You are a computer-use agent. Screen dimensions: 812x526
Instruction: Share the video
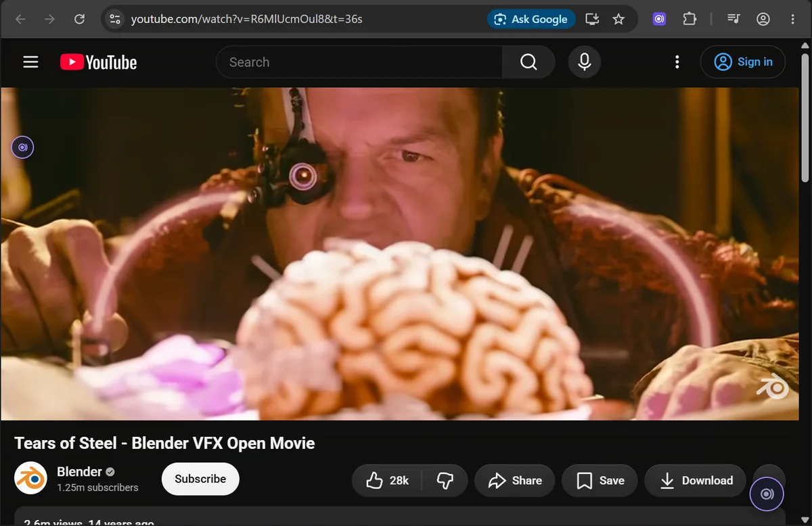click(515, 481)
